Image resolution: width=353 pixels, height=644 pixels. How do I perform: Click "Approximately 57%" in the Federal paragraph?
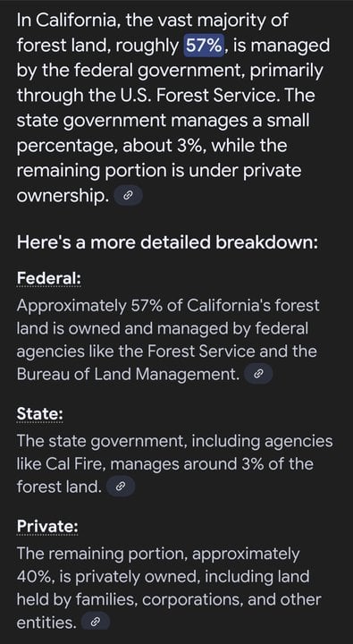(92, 306)
